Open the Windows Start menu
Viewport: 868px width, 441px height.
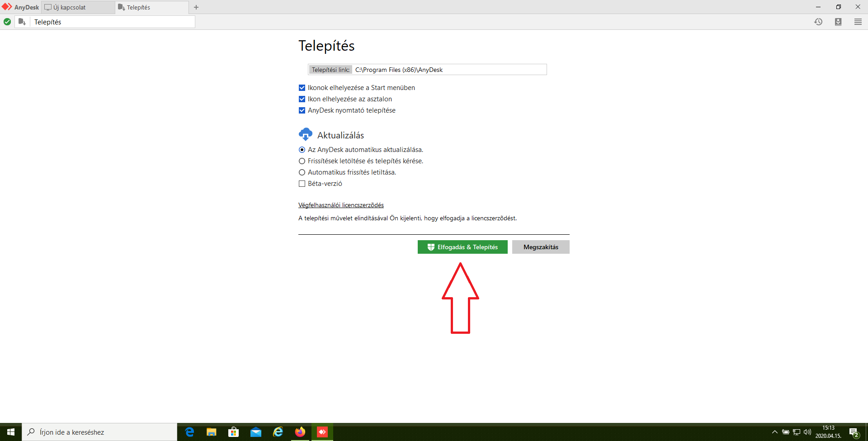click(x=11, y=432)
